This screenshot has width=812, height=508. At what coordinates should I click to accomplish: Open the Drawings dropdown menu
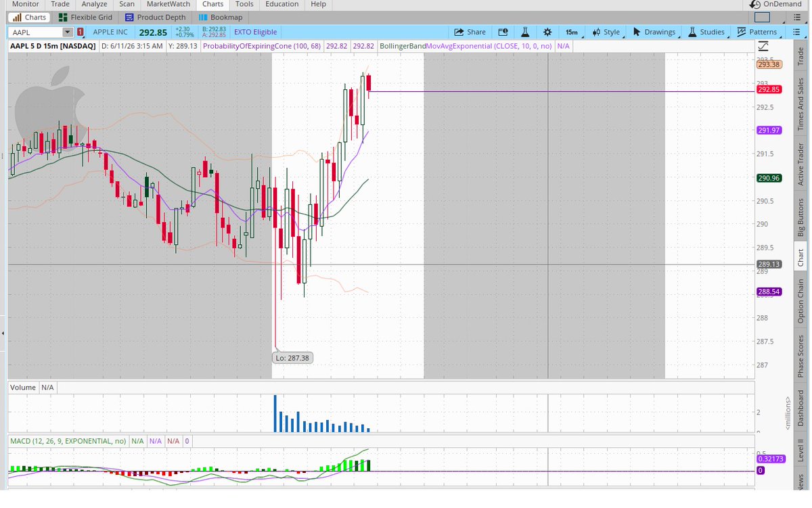(x=654, y=32)
